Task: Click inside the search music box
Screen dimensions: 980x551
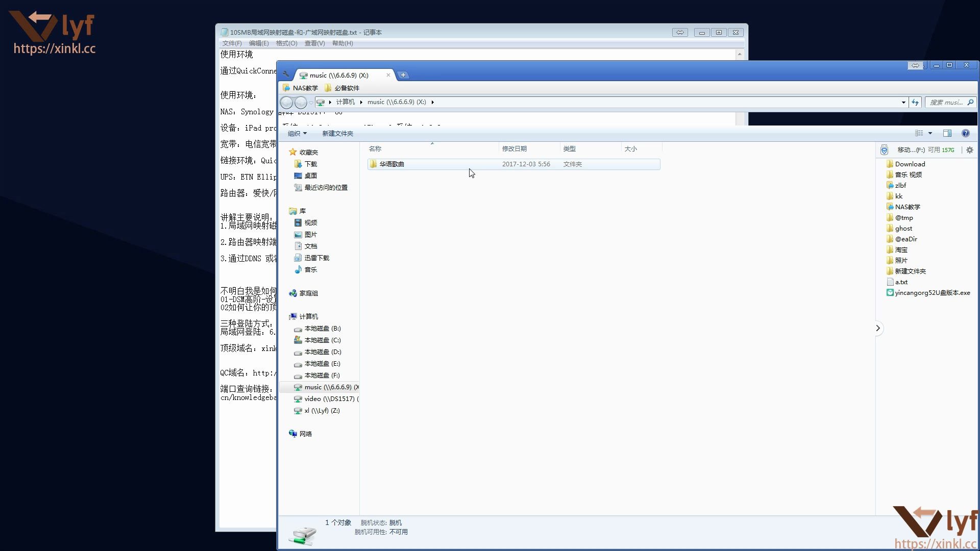Action: (x=950, y=102)
